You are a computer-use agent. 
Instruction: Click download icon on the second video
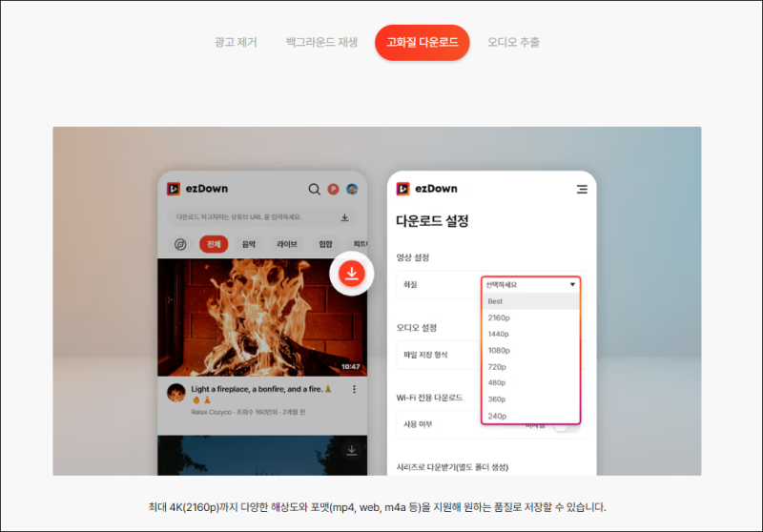(x=351, y=451)
